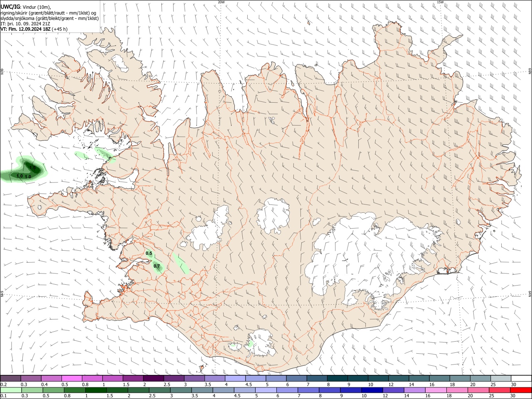Pick the lavender top-row swatch starting at 4
This screenshot has width=532, height=399.
click(235, 378)
